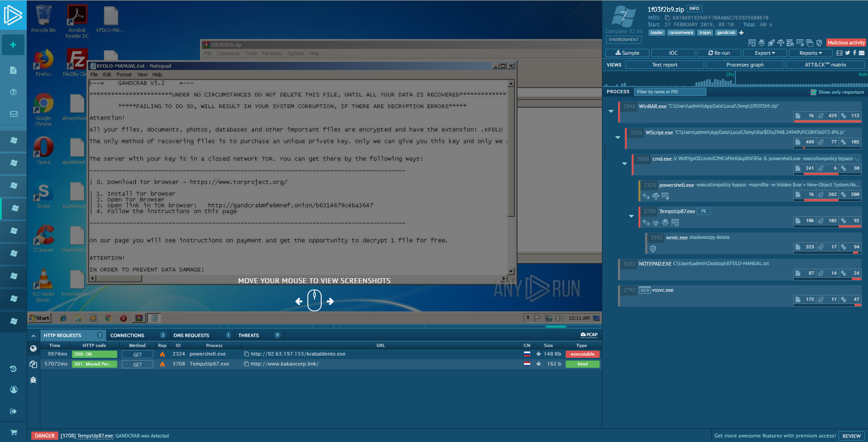Switch to the DNS Requests tab

(x=202, y=335)
